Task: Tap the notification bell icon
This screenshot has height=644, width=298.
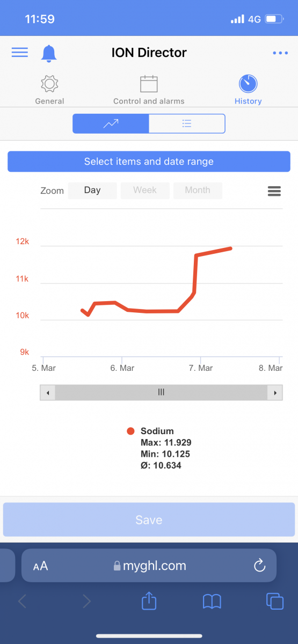Action: pos(49,53)
